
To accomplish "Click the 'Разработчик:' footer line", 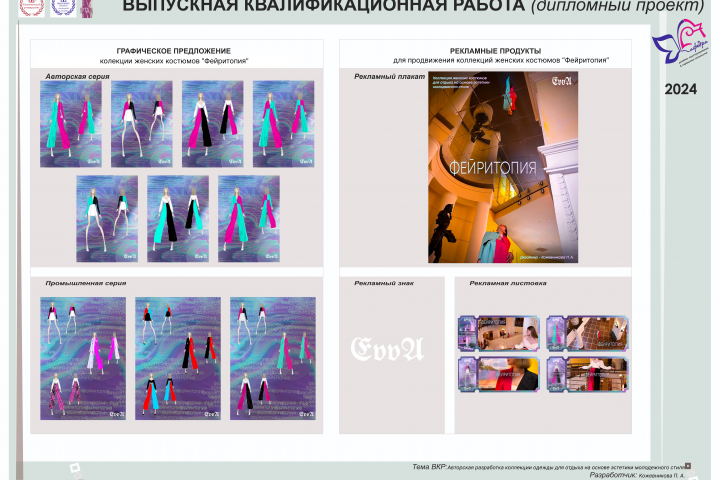I will point(637,475).
